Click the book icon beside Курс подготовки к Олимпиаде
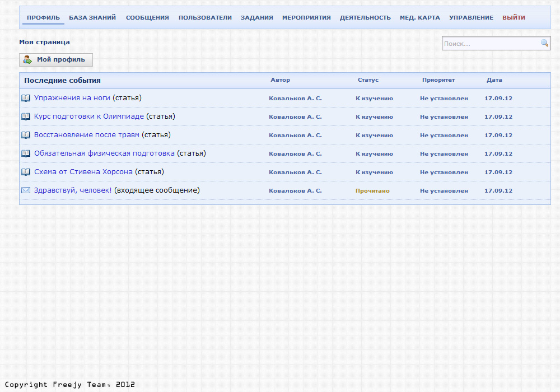The width and height of the screenshot is (560, 392). coord(26,116)
